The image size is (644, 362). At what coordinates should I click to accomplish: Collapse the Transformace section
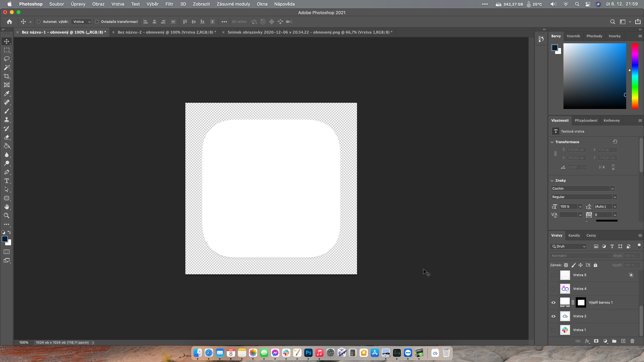pyautogui.click(x=552, y=142)
